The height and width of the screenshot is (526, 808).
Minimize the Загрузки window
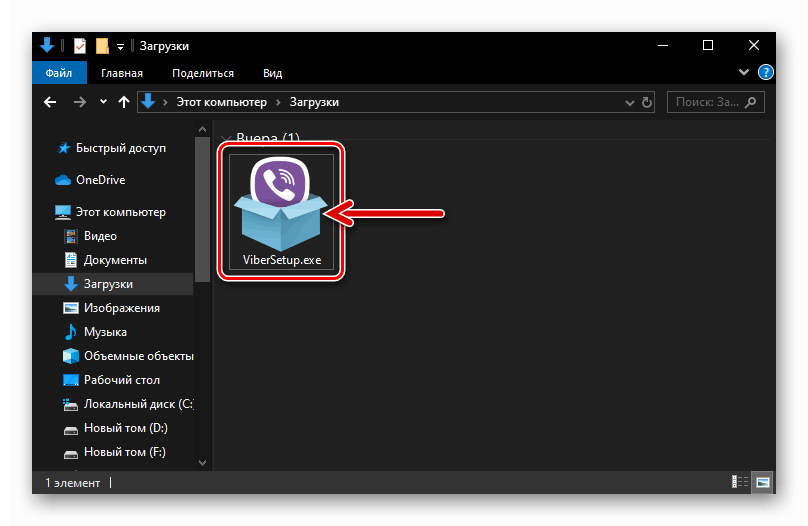pyautogui.click(x=663, y=45)
